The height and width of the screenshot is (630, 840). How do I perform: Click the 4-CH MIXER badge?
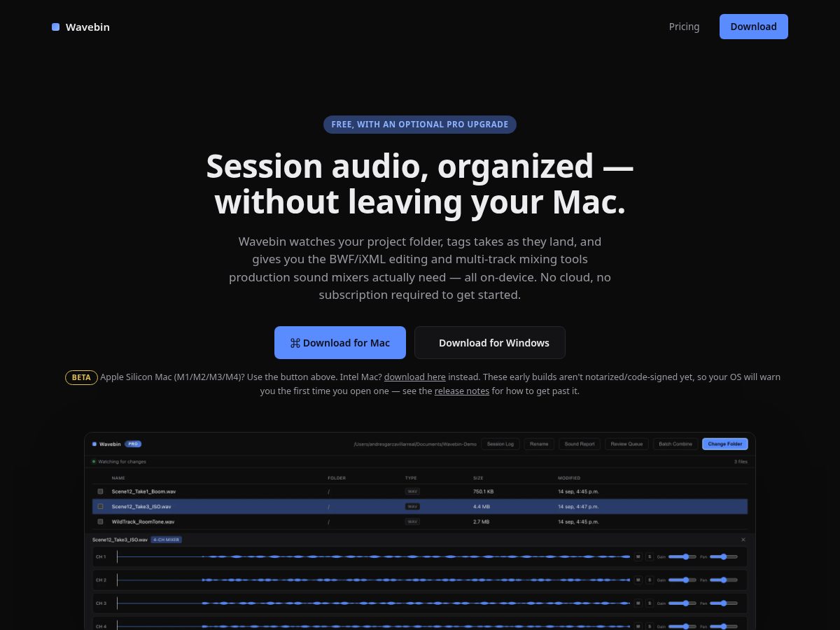166,540
